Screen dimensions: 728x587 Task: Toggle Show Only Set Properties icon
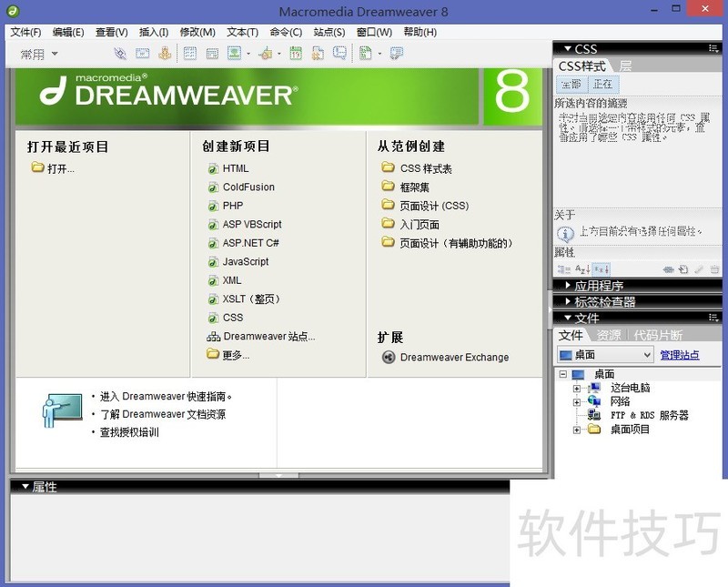point(602,269)
